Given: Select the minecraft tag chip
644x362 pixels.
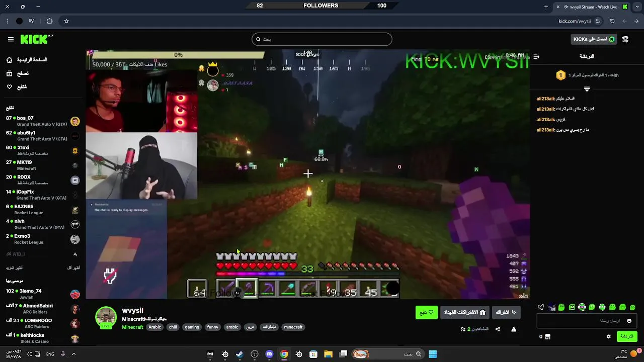Looking at the screenshot, I should pyautogui.click(x=293, y=327).
